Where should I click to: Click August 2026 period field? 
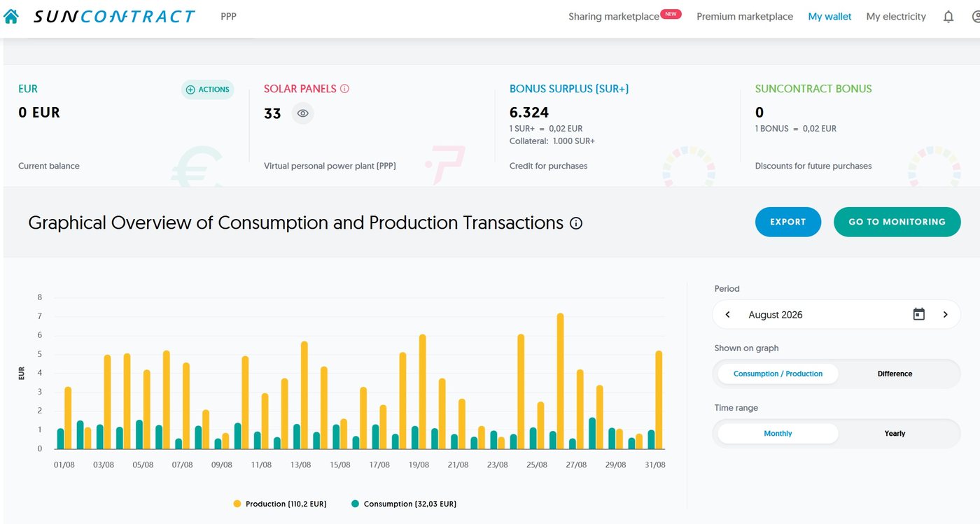[836, 315]
